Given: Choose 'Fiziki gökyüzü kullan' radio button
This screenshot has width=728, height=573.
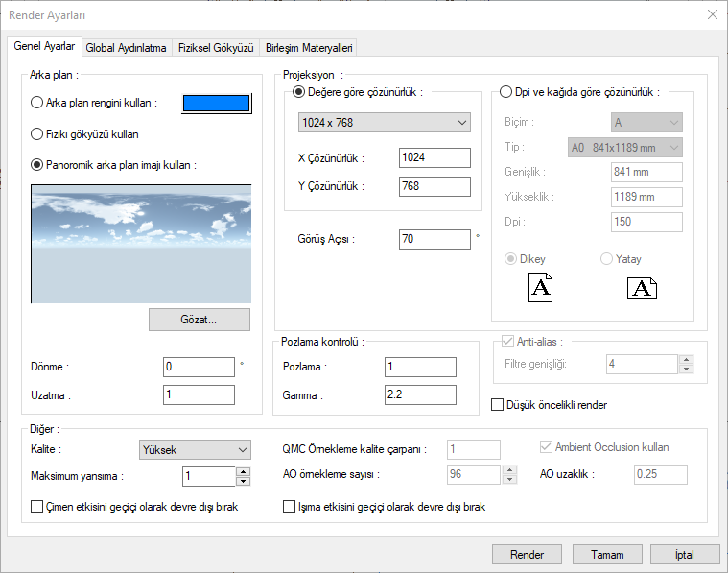Looking at the screenshot, I should [x=37, y=134].
